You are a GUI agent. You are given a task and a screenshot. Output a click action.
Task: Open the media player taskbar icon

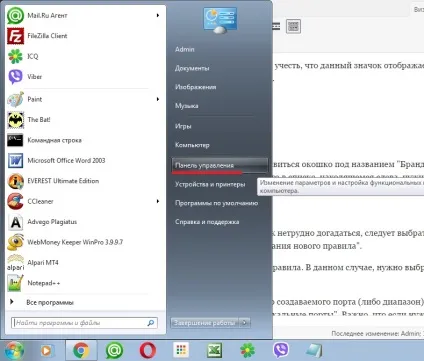click(x=46, y=351)
